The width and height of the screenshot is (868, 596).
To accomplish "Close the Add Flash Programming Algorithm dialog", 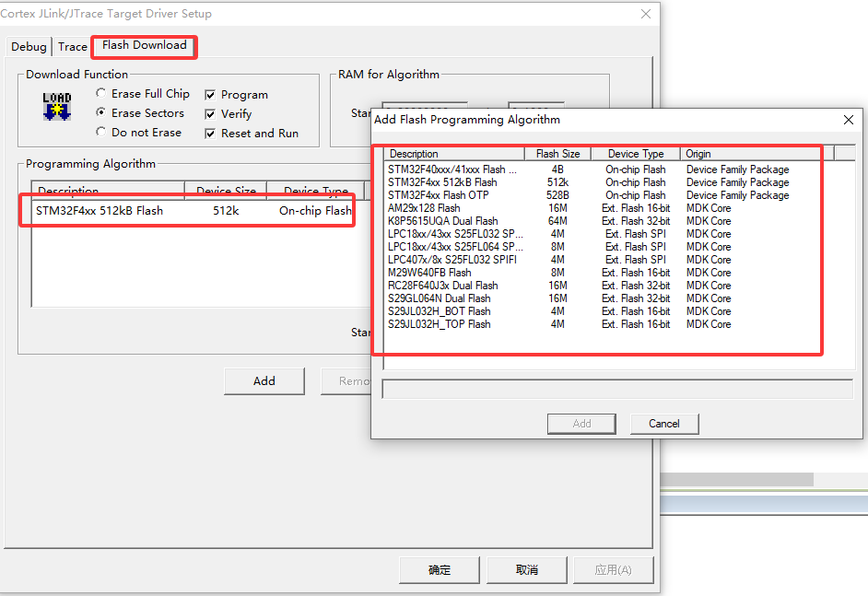I will pyautogui.click(x=848, y=120).
